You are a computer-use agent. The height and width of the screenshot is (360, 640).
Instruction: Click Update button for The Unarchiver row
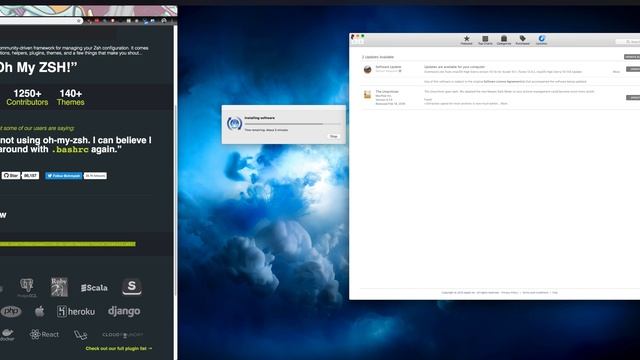[633, 98]
